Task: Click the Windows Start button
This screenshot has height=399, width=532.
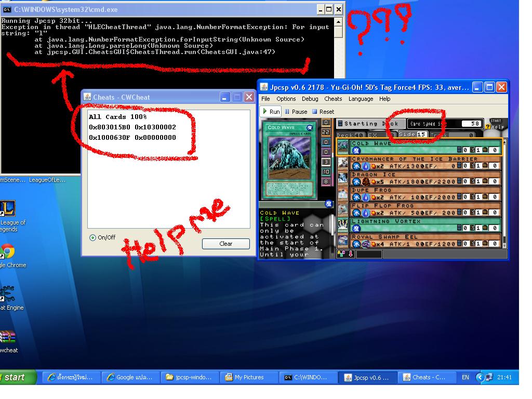Action: 18,377
